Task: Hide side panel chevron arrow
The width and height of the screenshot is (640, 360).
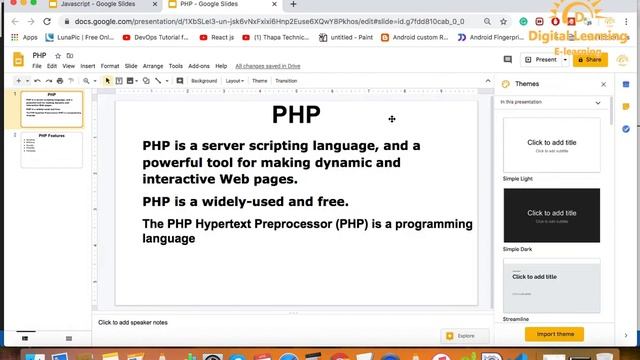Action: tap(626, 336)
